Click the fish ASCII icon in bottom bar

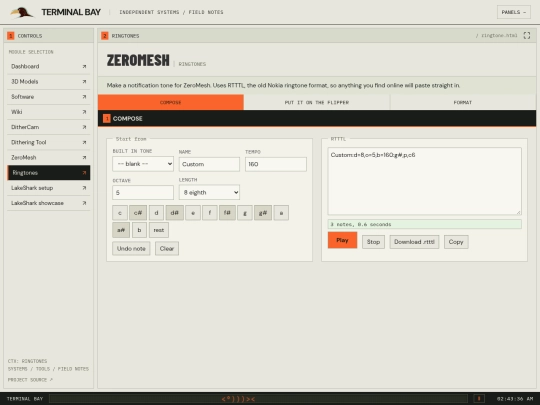(238, 399)
